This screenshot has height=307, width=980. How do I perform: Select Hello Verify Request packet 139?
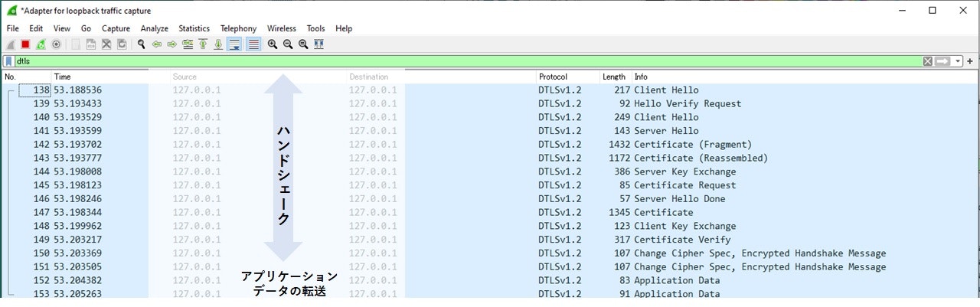490,103
